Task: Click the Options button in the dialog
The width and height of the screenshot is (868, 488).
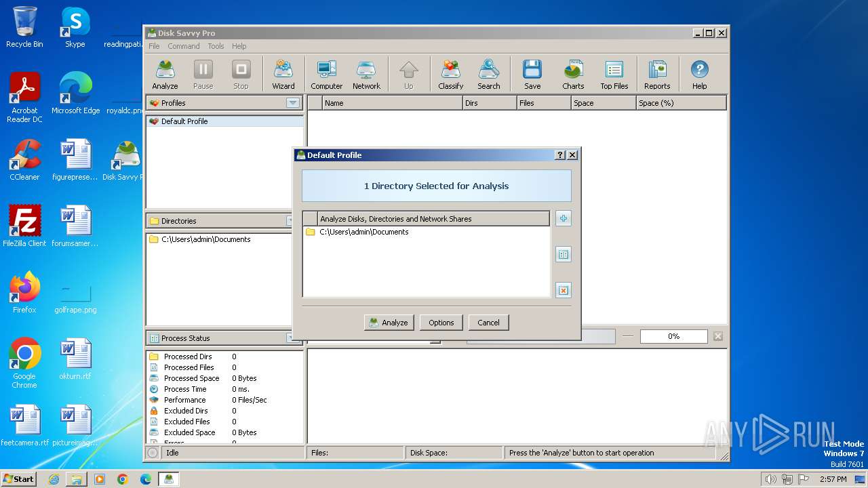Action: pyautogui.click(x=441, y=323)
